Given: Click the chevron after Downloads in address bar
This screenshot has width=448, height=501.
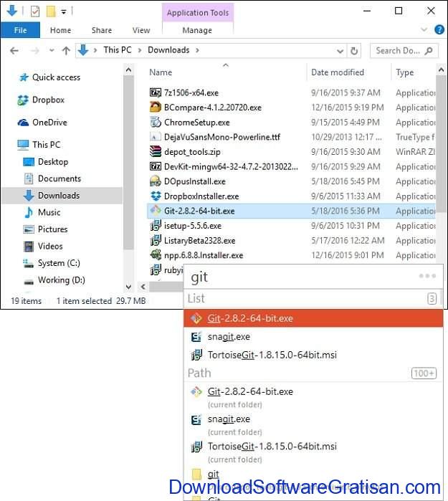Looking at the screenshot, I should click(x=197, y=50).
